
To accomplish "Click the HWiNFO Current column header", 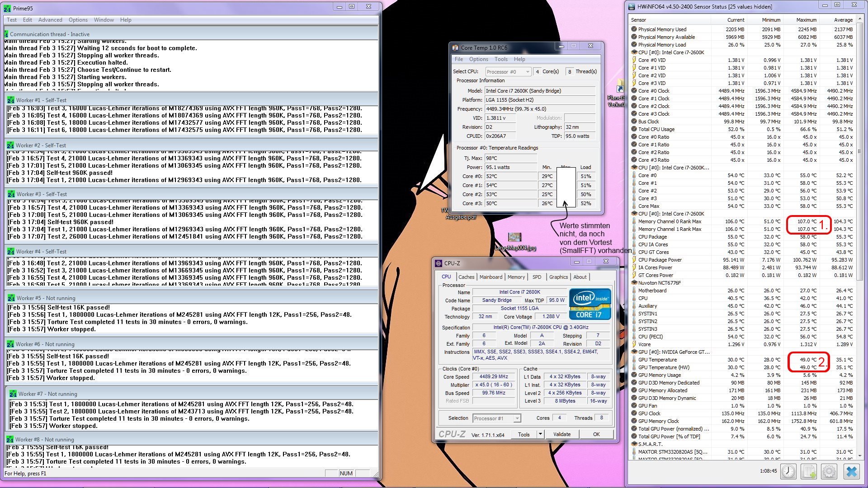I will click(729, 20).
